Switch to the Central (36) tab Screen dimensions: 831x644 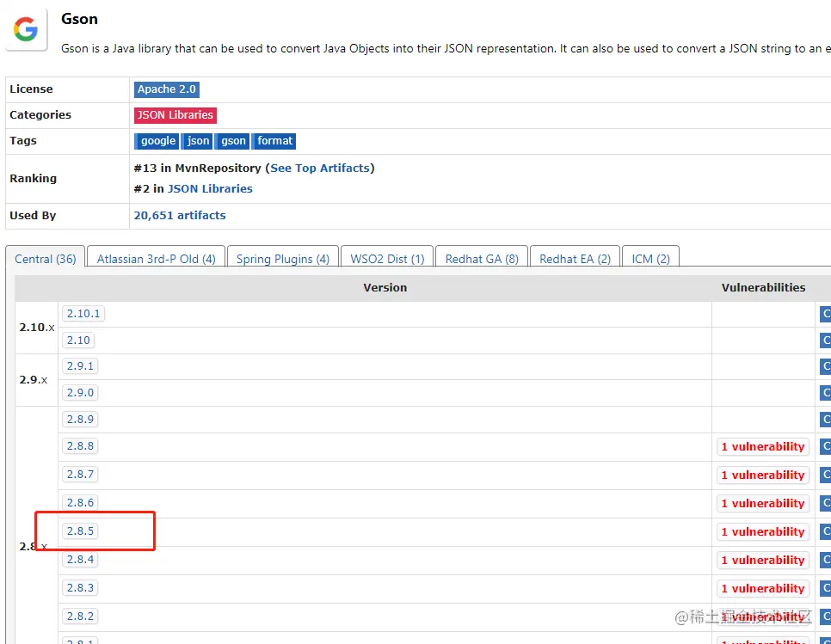[45, 259]
